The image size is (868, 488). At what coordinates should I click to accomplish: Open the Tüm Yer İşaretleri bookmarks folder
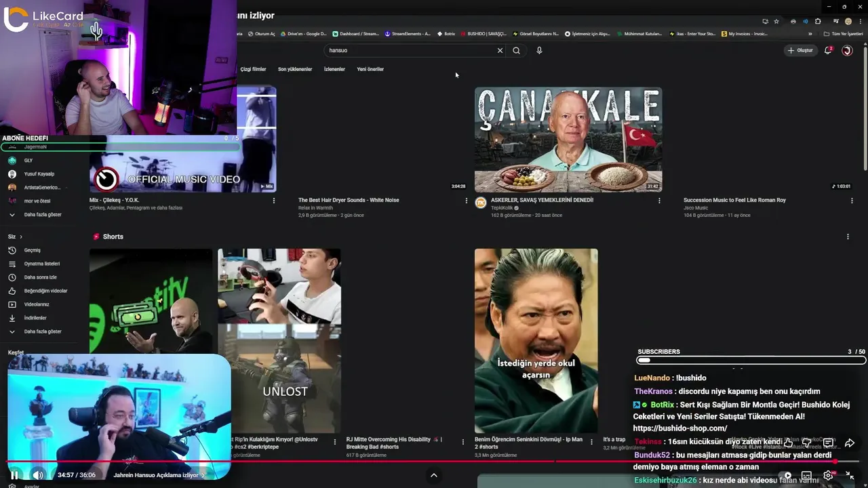[844, 34]
